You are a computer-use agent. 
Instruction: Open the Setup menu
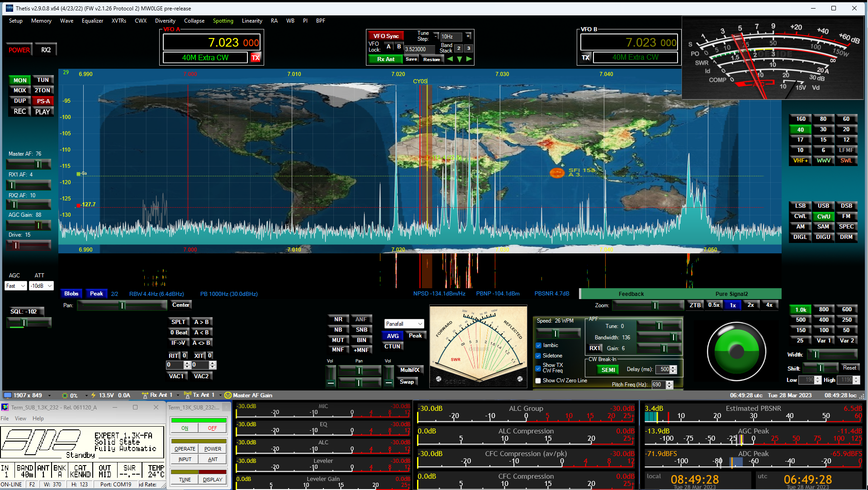(x=15, y=21)
